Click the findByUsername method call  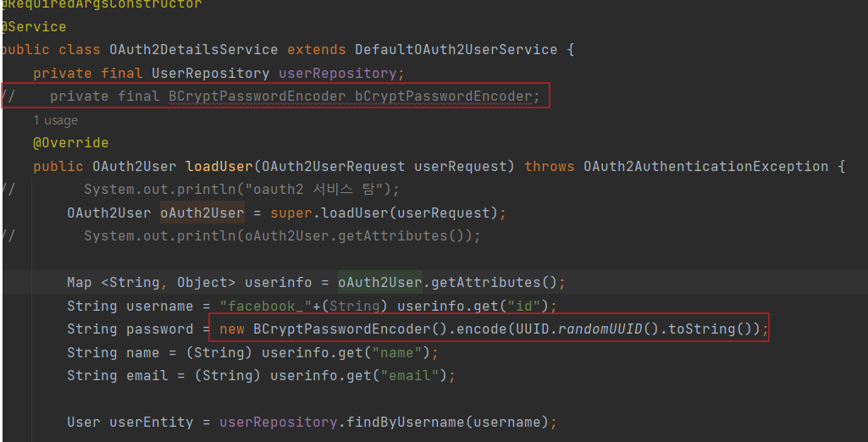(406, 423)
